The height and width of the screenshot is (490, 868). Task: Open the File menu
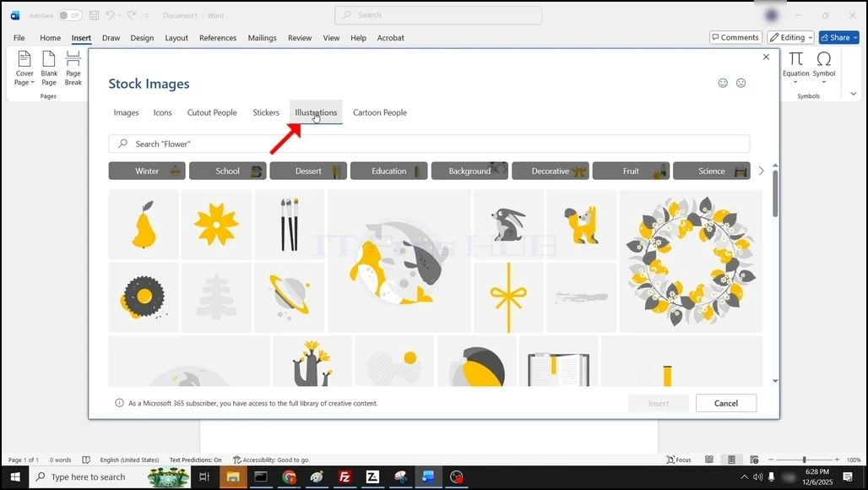[19, 38]
